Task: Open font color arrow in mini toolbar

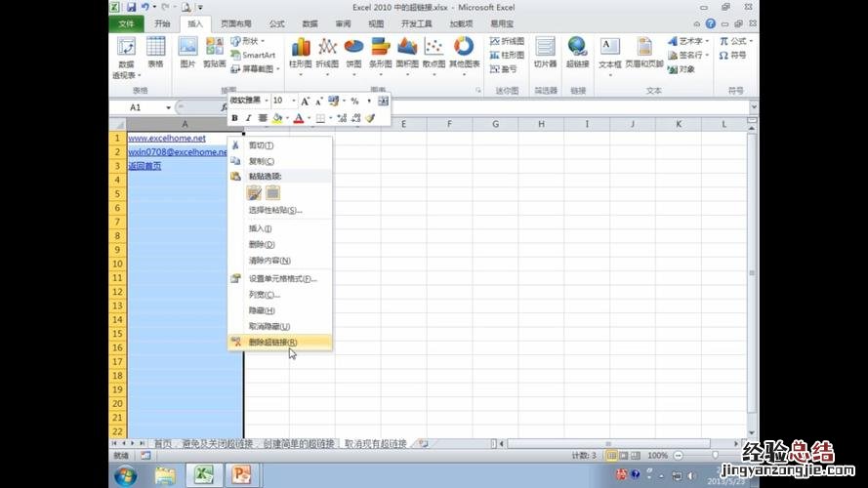Action: click(309, 118)
